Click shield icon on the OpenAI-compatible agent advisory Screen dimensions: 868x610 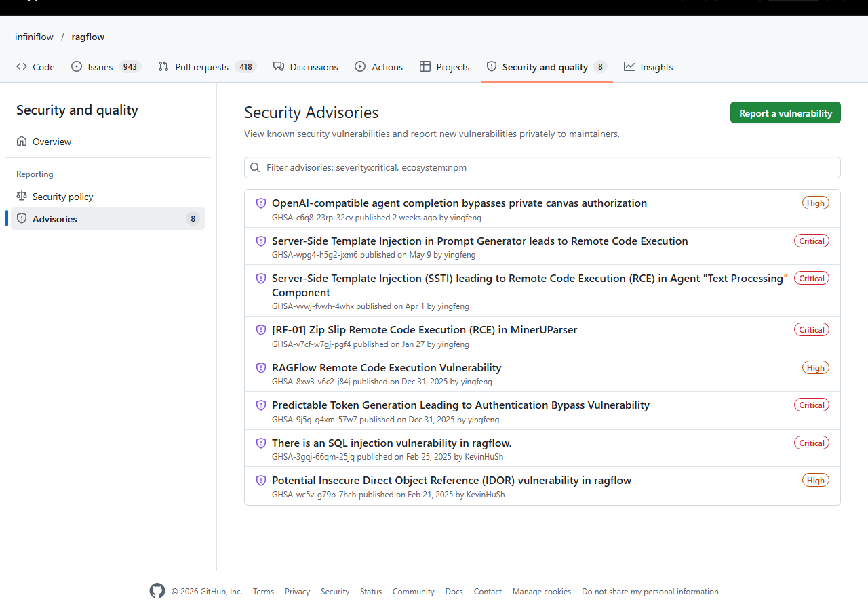(x=261, y=203)
